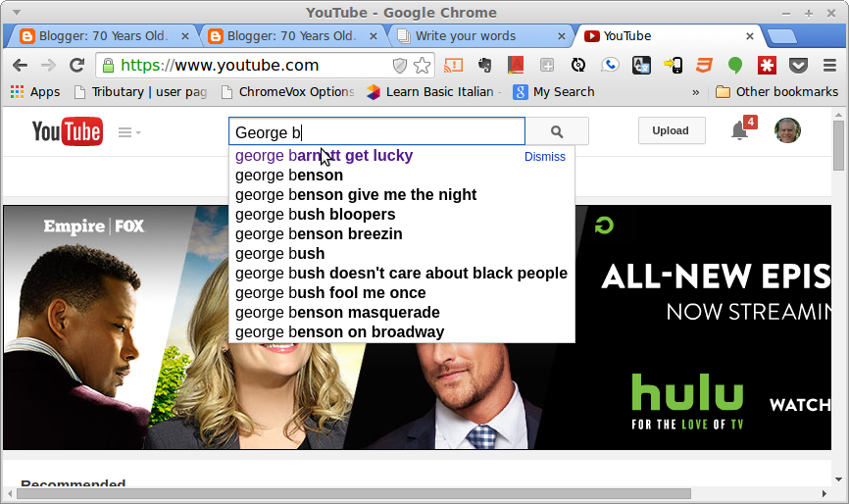The image size is (849, 504).
Task: Click the vertical scrollbar thumb
Action: 838,146
